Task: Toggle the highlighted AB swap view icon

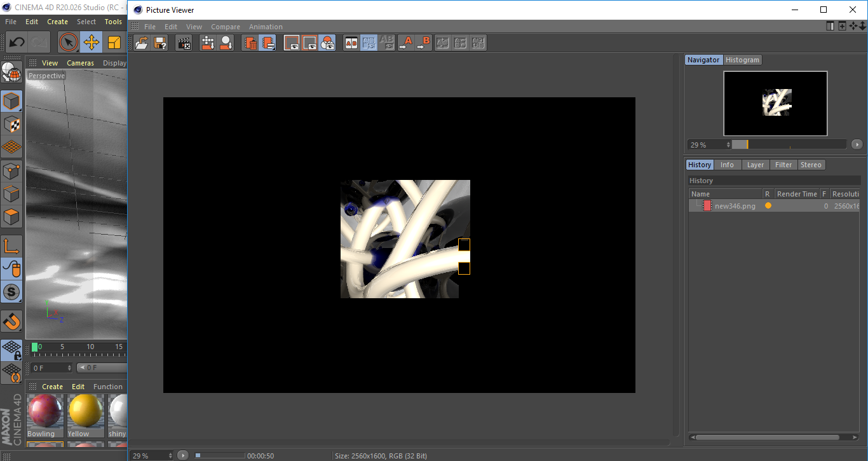Action: pyautogui.click(x=369, y=43)
